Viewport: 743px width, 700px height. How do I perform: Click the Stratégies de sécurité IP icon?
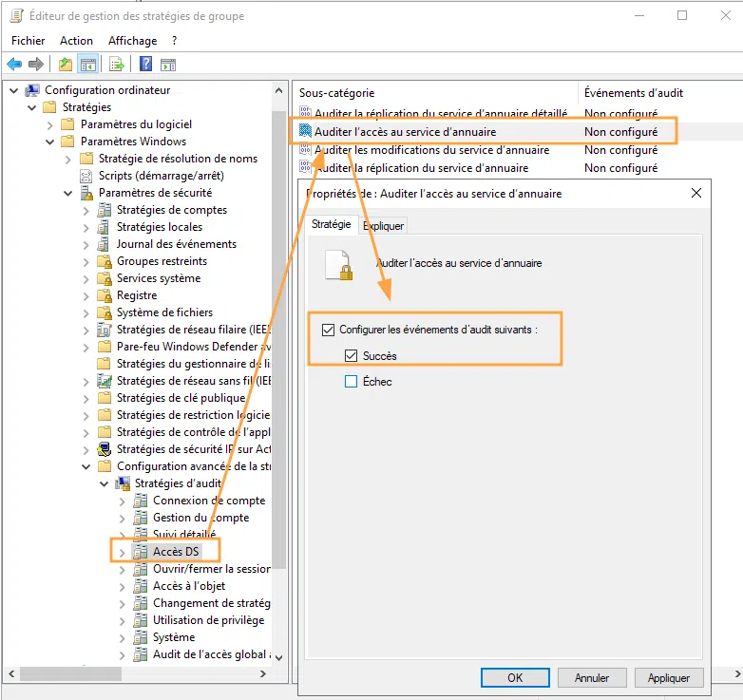click(105, 449)
